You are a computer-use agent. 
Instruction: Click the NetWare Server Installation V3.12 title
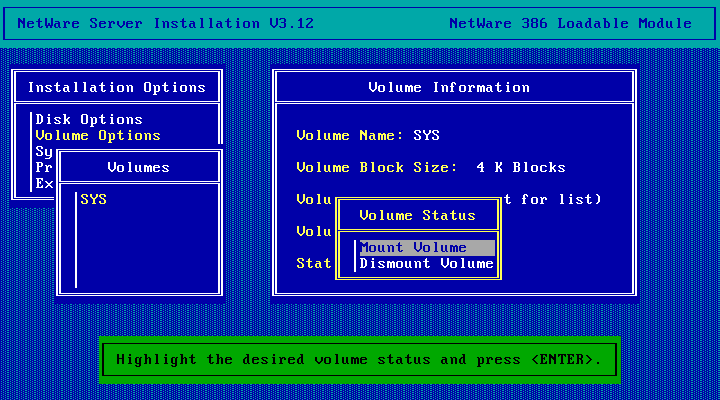pos(165,23)
